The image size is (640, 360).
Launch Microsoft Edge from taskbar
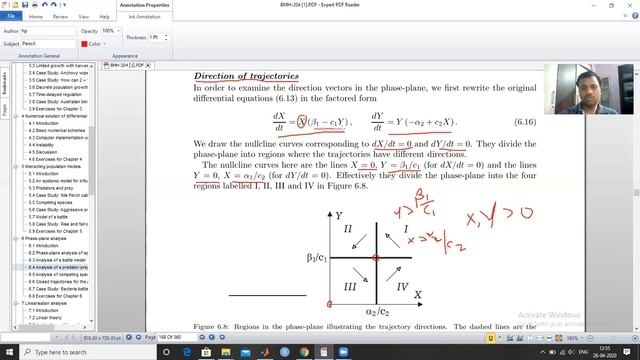187,352
